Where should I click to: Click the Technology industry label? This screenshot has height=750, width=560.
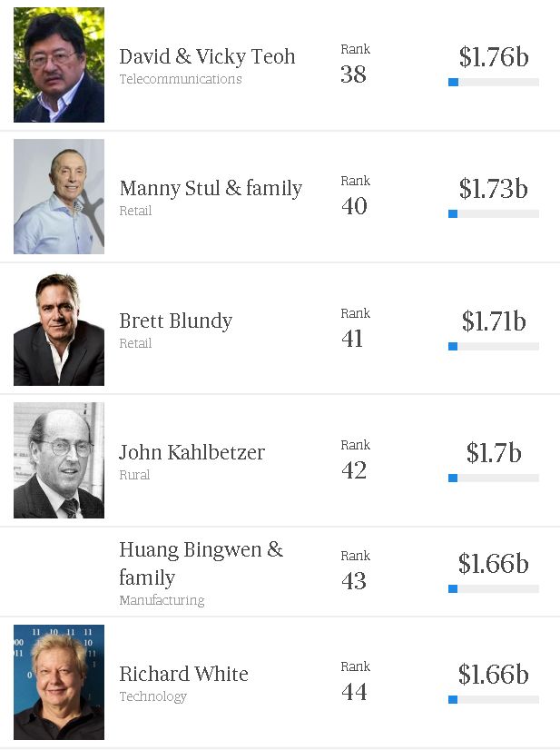click(x=153, y=697)
